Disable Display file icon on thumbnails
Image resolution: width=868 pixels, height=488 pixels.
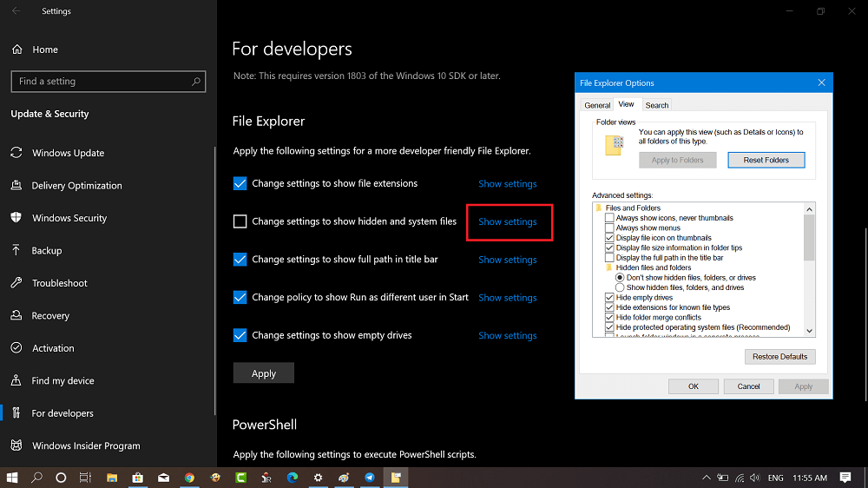[x=609, y=238]
